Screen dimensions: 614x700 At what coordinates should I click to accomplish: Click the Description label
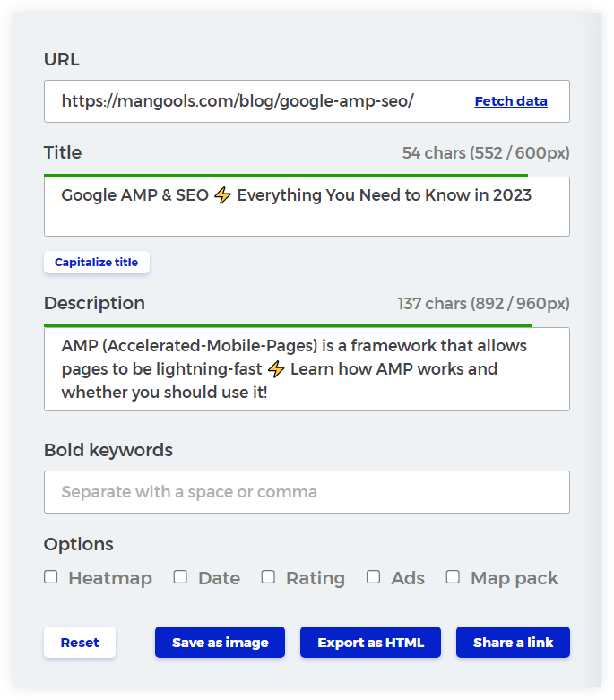[x=94, y=303]
